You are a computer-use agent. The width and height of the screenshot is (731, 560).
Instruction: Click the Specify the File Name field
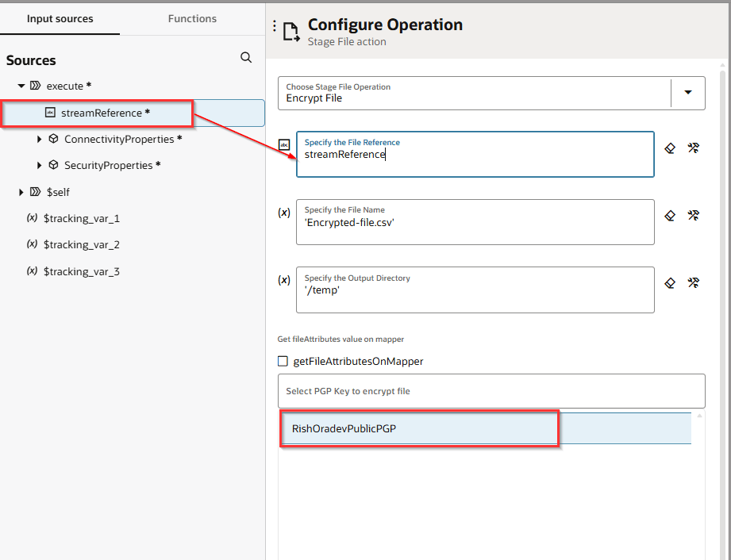point(475,223)
